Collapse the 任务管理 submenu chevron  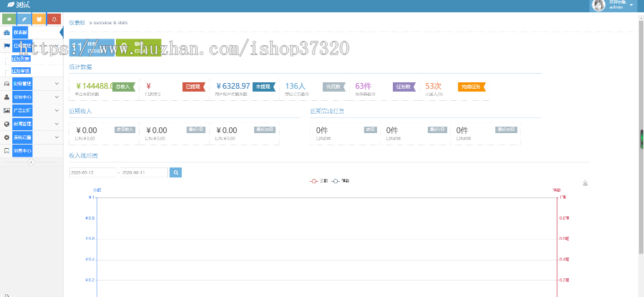57,46
